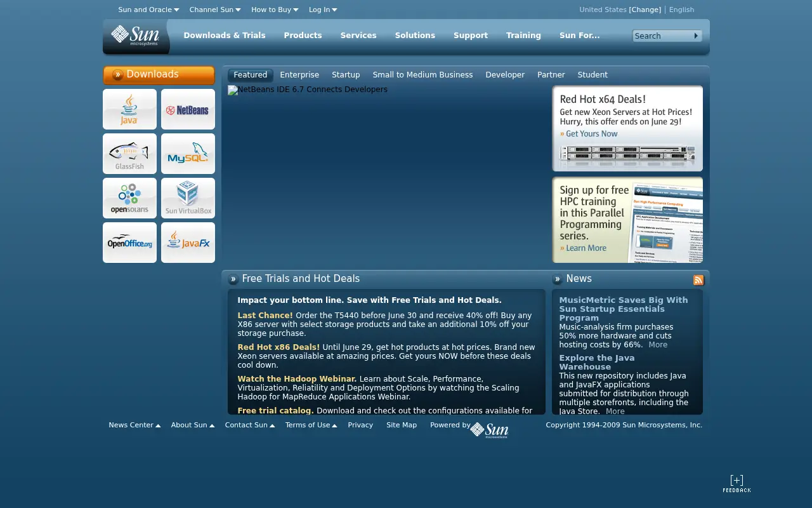Expand the Sun and Oracle dropdown
The image size is (812, 508).
148,10
